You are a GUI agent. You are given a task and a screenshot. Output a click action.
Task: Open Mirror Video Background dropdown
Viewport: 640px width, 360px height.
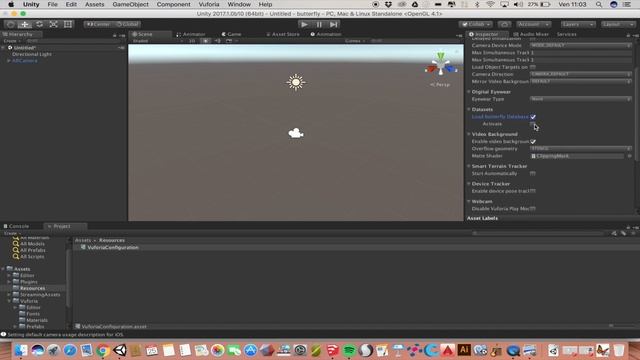581,82
